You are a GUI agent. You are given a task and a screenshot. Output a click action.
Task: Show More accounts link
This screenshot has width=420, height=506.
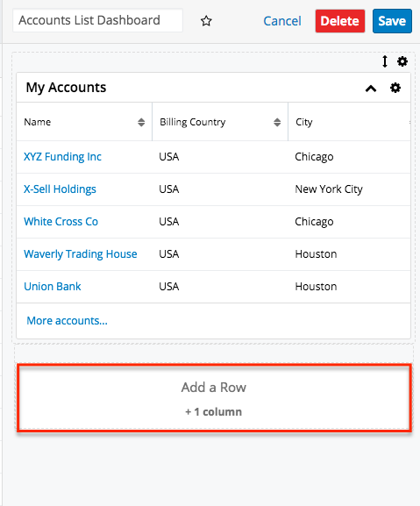[68, 320]
